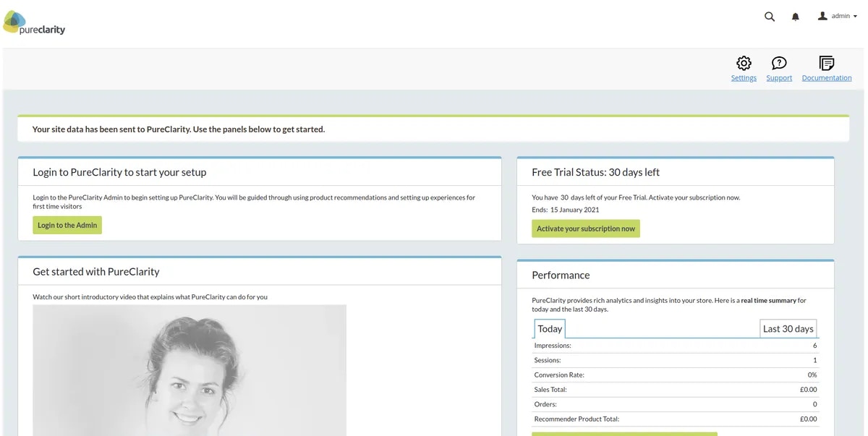Play the introductory video thumbnail
The width and height of the screenshot is (868, 436).
tap(190, 370)
